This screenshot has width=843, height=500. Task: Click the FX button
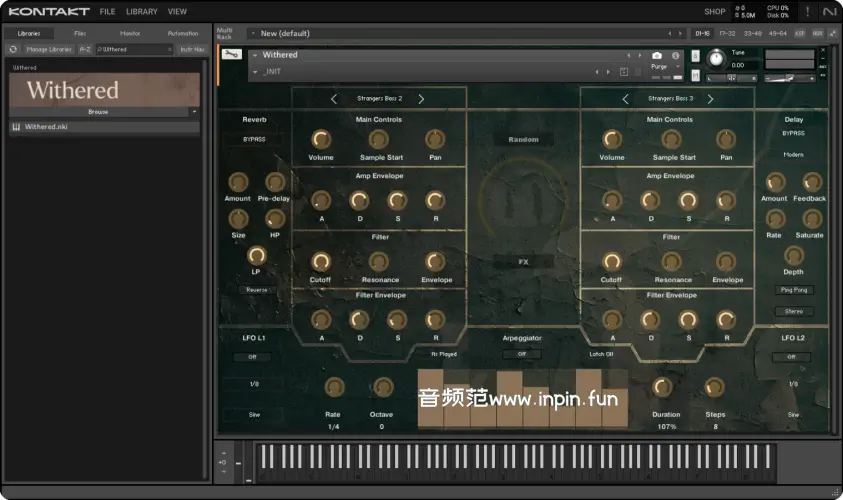point(522,262)
